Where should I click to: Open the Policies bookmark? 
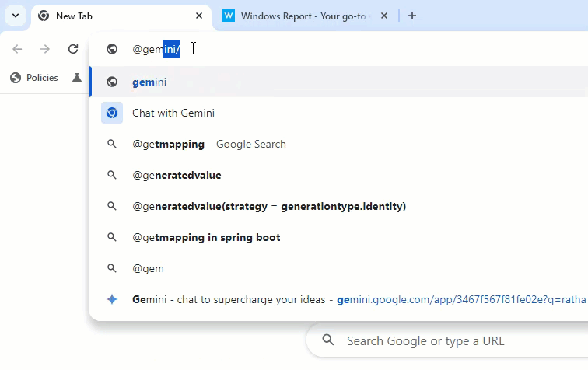(34, 78)
